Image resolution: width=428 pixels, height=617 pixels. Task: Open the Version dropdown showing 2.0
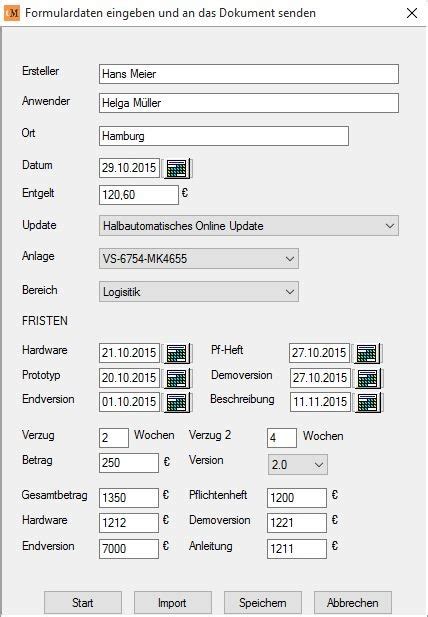click(x=297, y=465)
